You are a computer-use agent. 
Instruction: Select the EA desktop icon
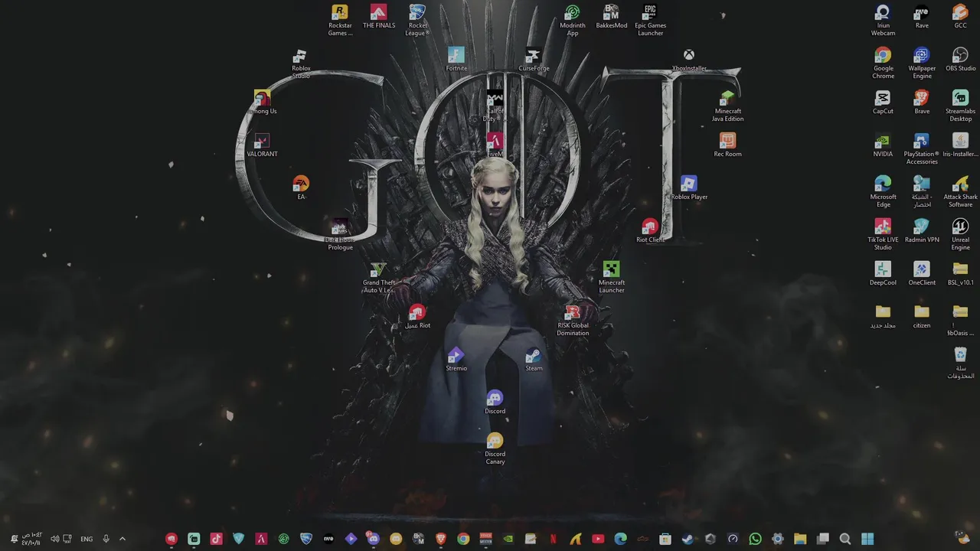tap(301, 188)
